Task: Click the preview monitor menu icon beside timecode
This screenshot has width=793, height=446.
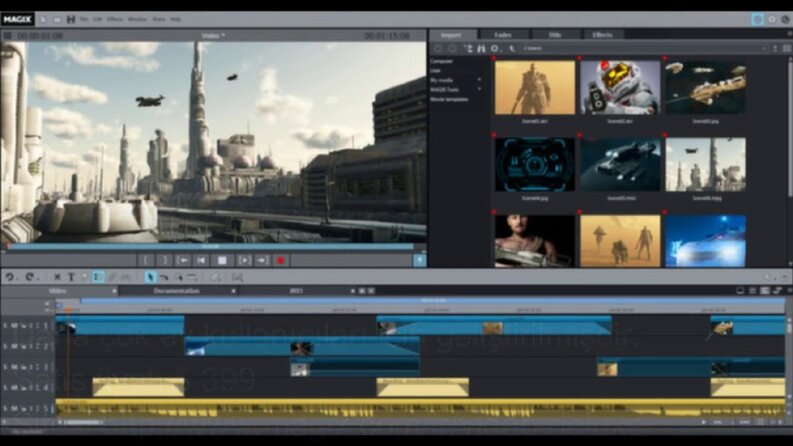Action: (x=8, y=35)
